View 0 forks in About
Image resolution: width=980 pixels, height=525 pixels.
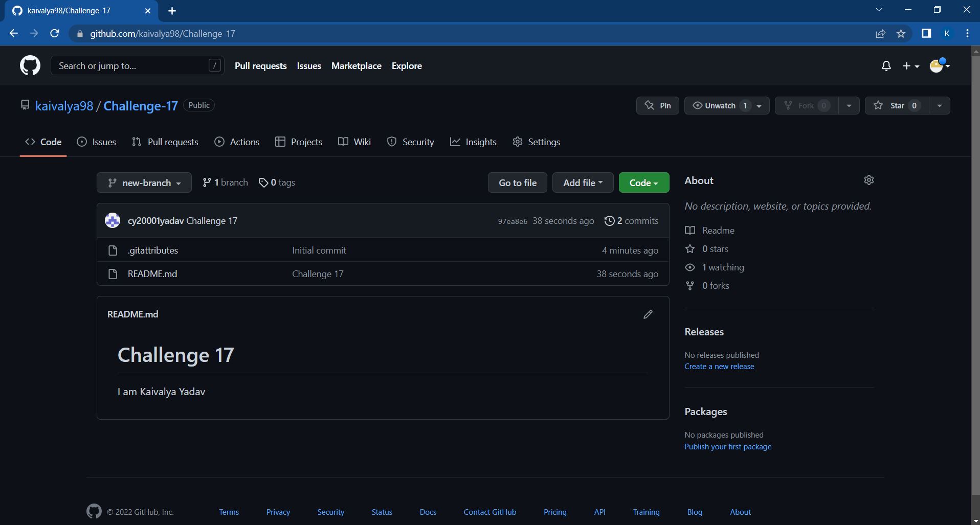point(707,286)
